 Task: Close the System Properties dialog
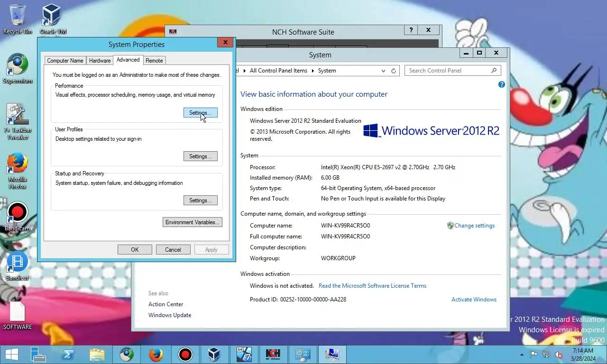pos(225,42)
